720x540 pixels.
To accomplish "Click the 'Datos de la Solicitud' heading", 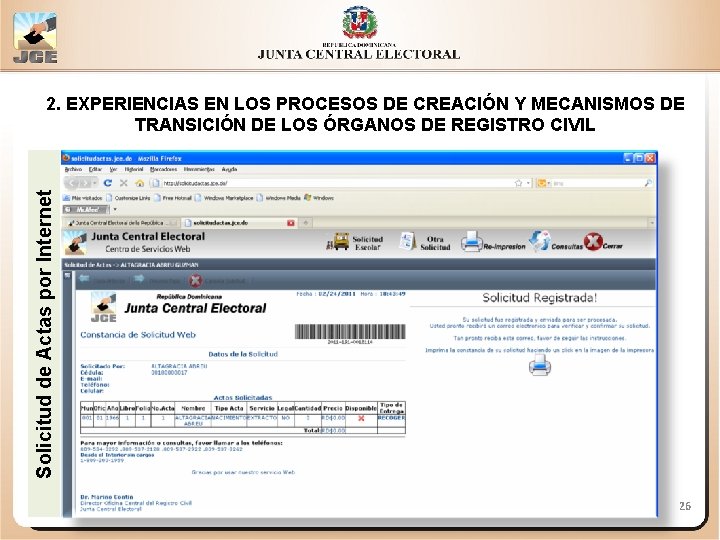I will click(x=243, y=354).
